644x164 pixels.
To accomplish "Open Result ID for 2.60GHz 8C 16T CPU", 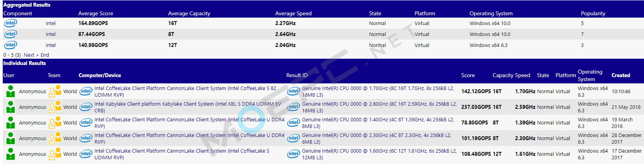I will pyautogui.click(x=379, y=107).
